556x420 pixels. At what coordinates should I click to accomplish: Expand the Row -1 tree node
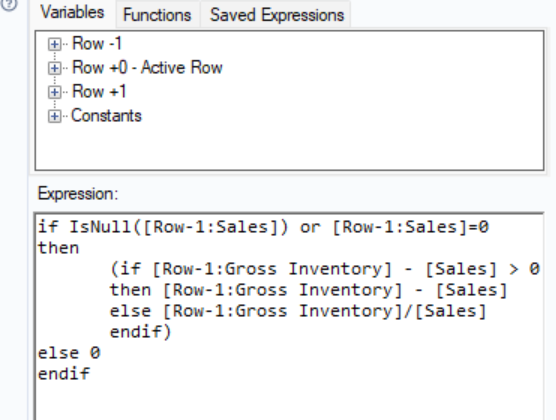[54, 44]
